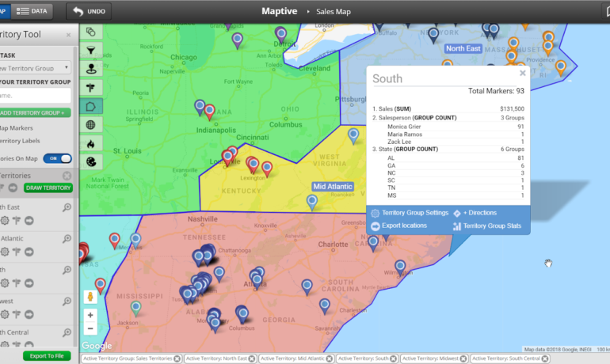Click the Sales (SUM) row
The width and height of the screenshot is (610, 364).
pos(448,108)
